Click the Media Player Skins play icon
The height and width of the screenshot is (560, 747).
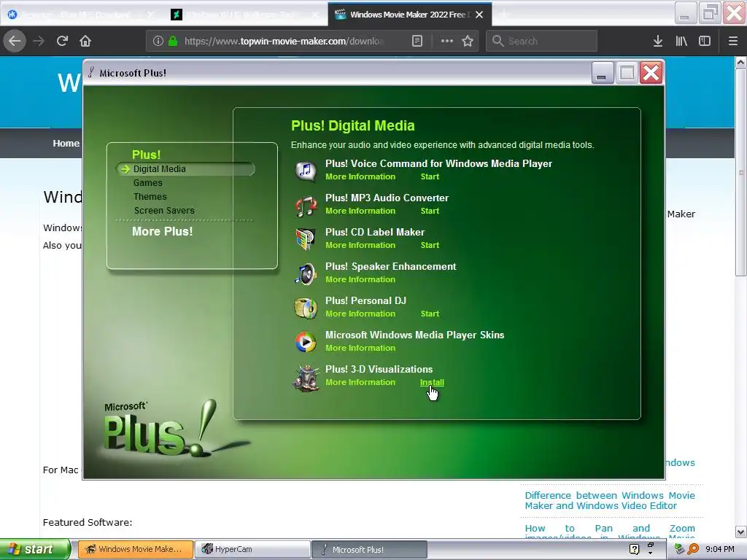[306, 342]
